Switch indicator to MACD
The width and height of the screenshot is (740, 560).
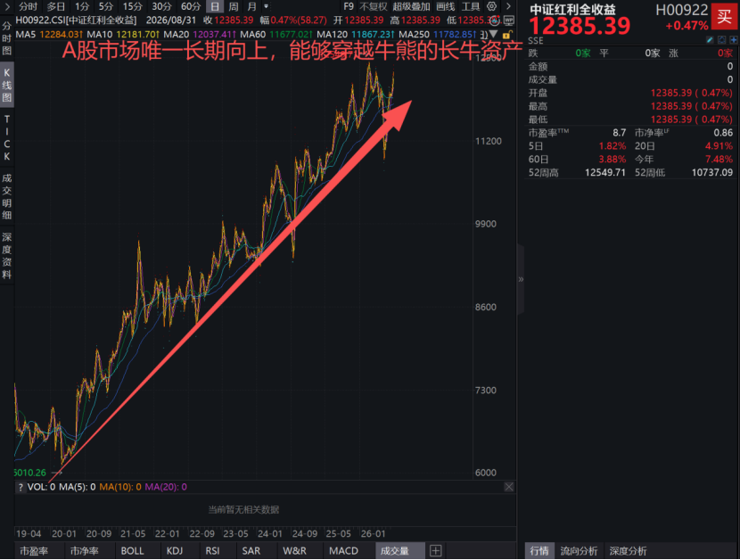click(343, 550)
